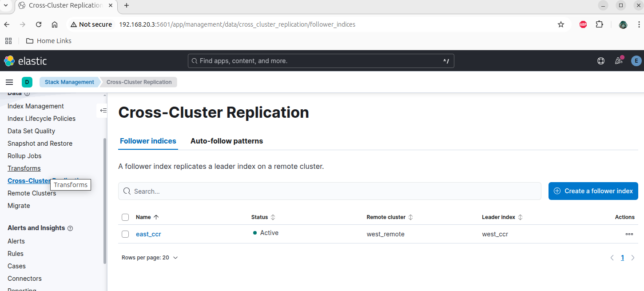
Task: Click the Cross-Cluster Replication breadcrumb
Action: pos(139,82)
